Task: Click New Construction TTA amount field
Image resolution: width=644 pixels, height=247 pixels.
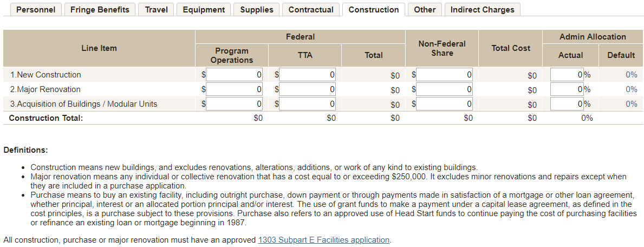Action: [307, 75]
